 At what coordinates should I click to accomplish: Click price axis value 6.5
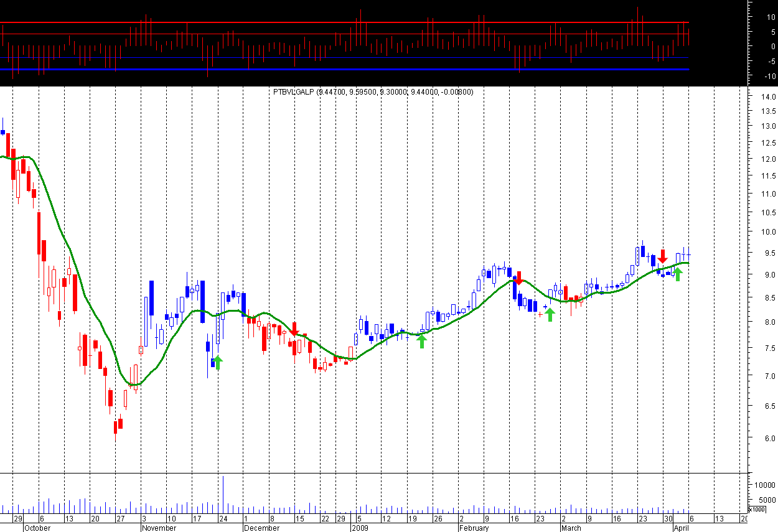pos(769,406)
